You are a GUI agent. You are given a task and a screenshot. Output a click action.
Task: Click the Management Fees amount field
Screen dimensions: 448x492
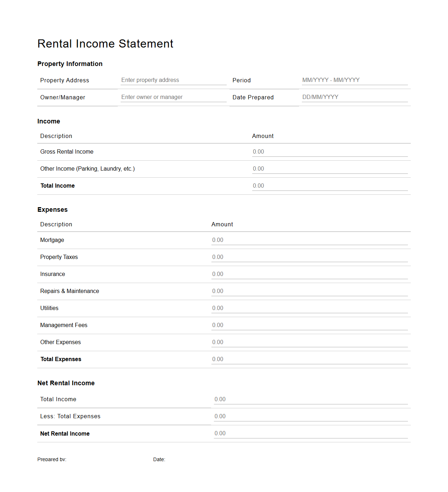310,325
